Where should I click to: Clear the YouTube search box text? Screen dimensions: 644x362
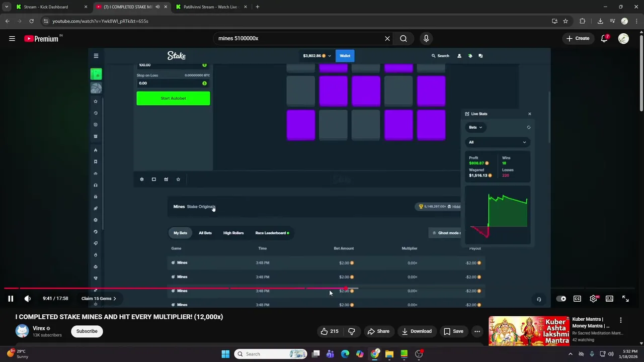coord(387,38)
